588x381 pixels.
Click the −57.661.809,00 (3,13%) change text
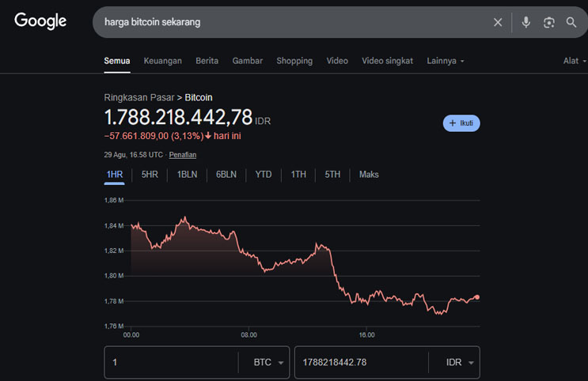(154, 136)
